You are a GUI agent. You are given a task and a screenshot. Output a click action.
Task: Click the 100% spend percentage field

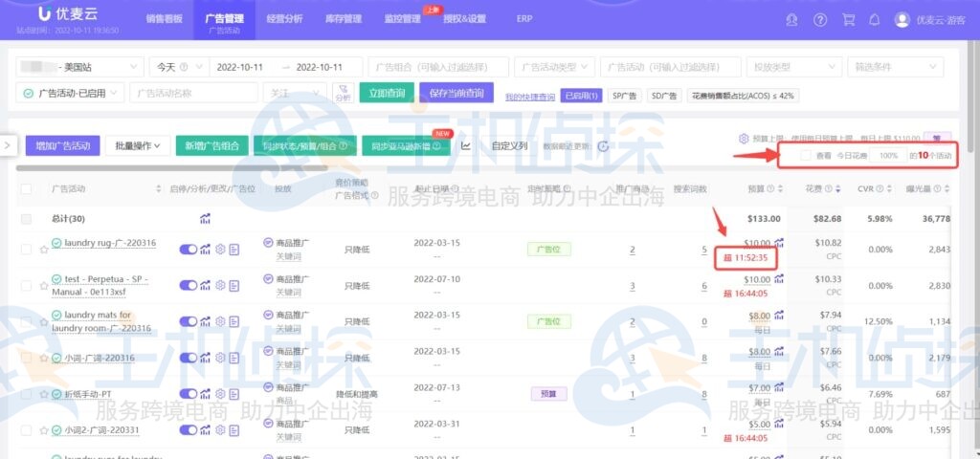(x=889, y=156)
